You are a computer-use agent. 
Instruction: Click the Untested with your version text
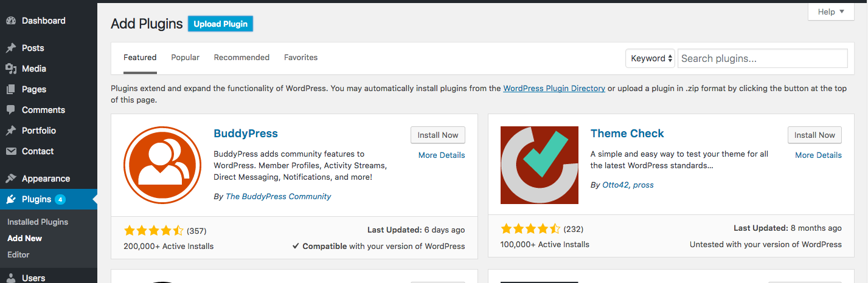(x=766, y=245)
